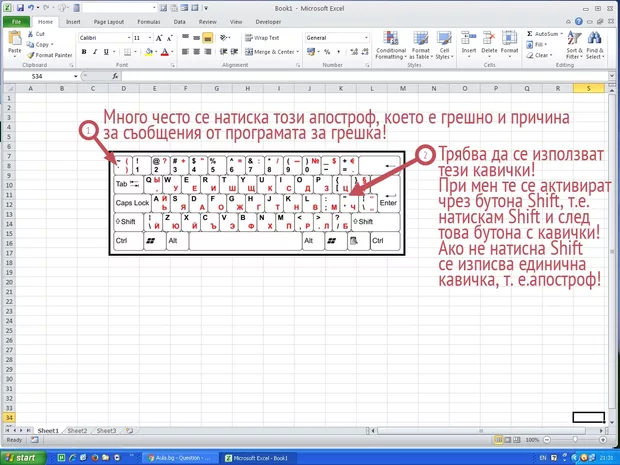Increase the cell indent
The image size is (620, 465).
pos(234,52)
